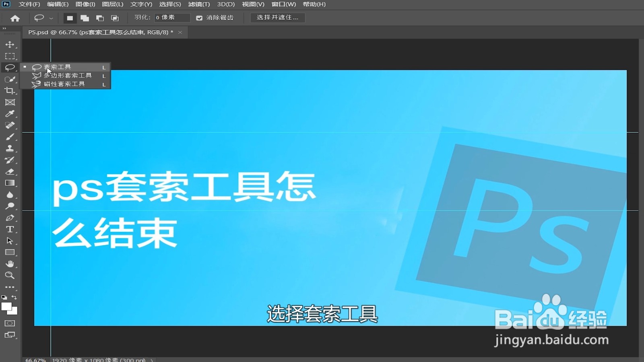
Task: Select the Lasso tool in toolbar
Action: (10, 68)
